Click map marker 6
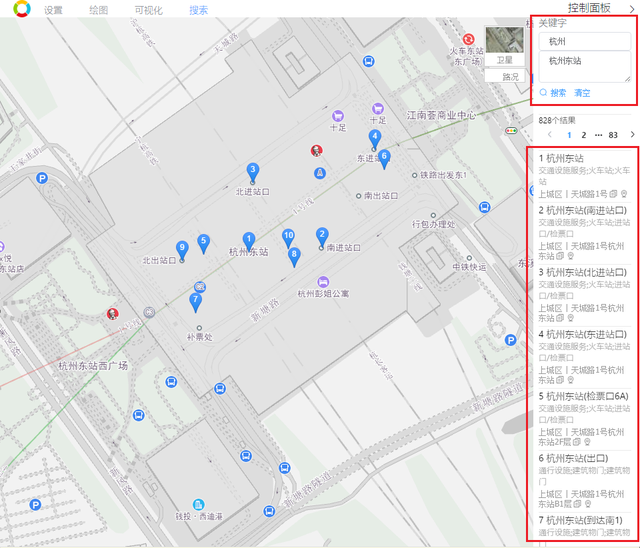640x548 pixels. [x=384, y=158]
